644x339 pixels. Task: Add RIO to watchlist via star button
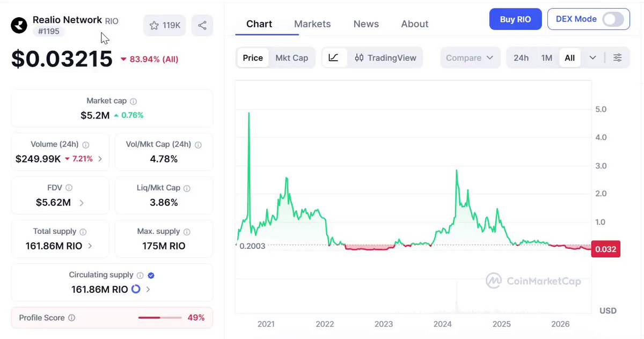[165, 25]
